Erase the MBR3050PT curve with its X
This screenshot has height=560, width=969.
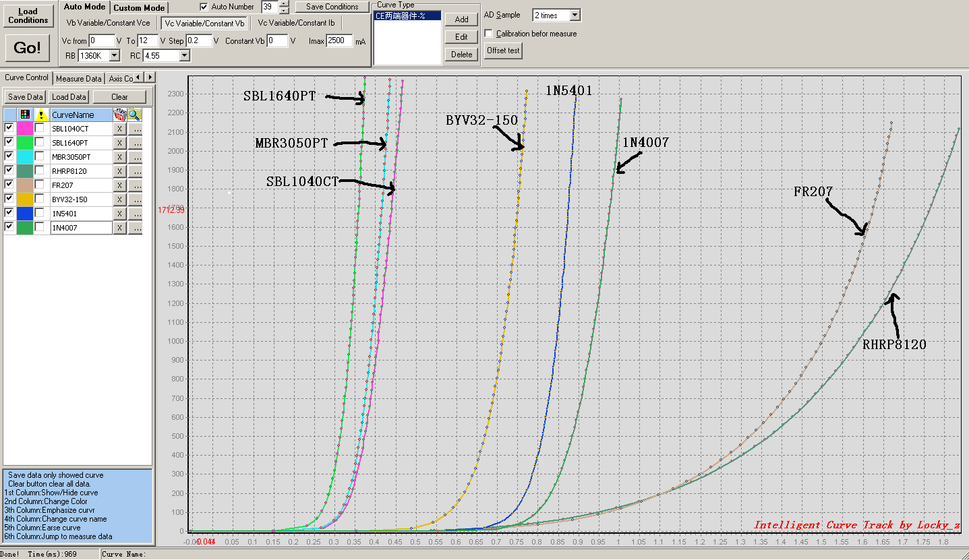point(119,157)
